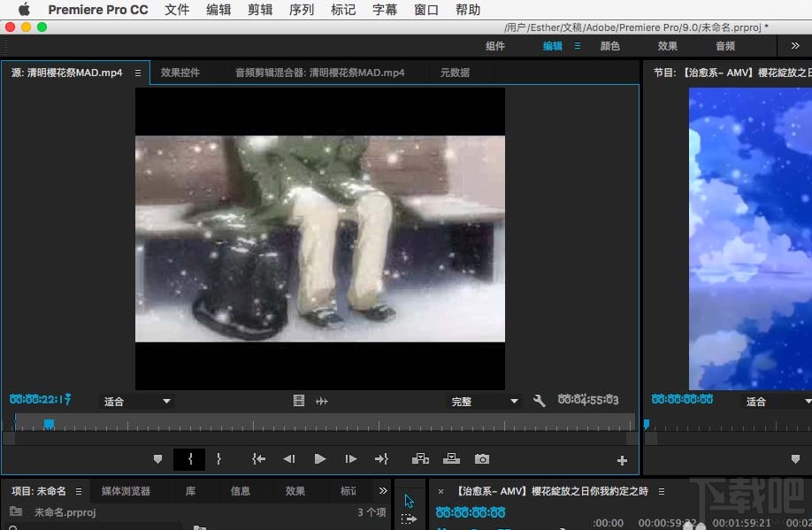
Task: Click the 音频 workspace label
Action: click(x=725, y=45)
